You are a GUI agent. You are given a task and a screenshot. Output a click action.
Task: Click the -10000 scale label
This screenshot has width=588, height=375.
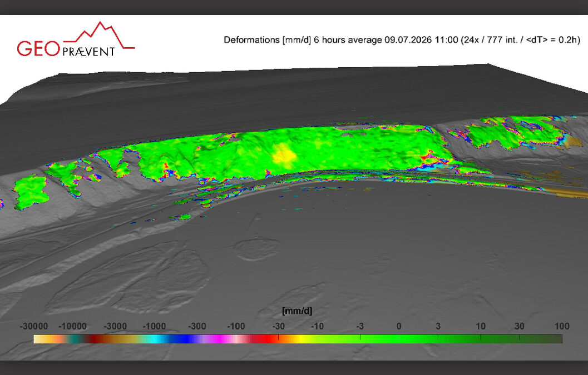click(73, 326)
